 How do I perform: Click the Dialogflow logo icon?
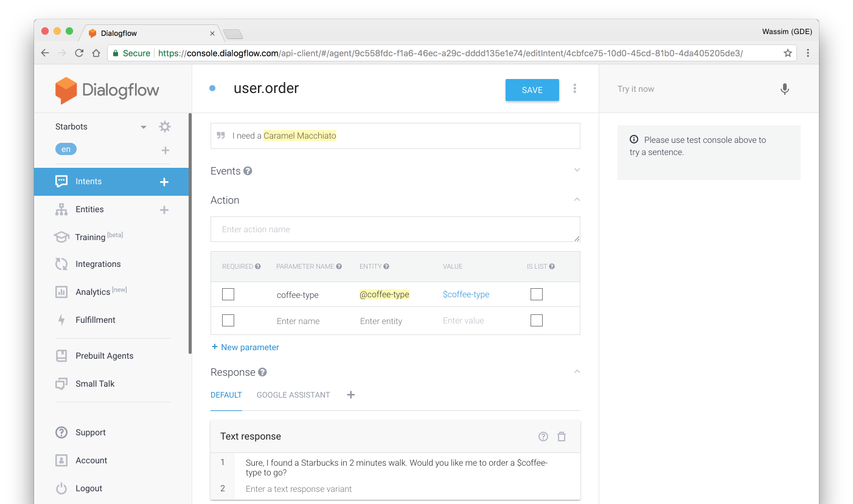click(x=66, y=91)
